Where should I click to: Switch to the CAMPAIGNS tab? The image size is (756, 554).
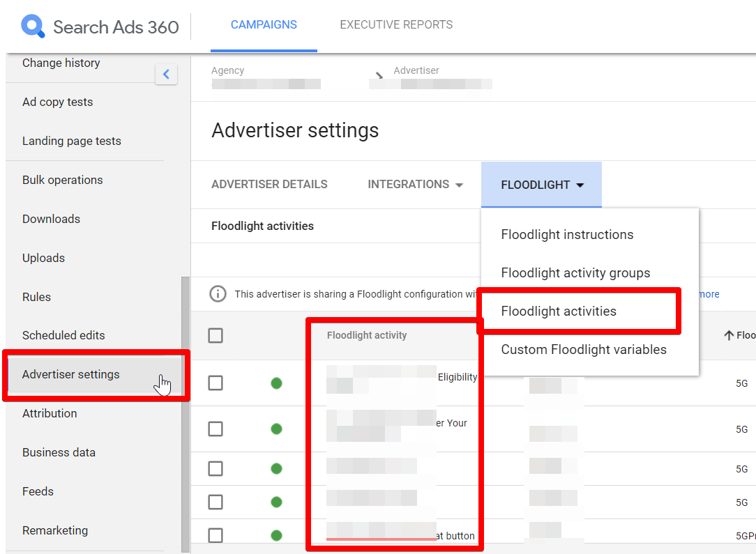point(264,24)
